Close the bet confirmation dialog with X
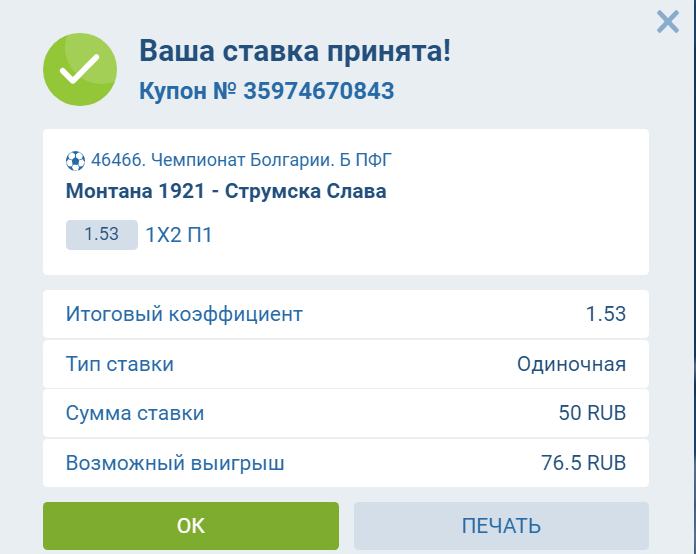 pyautogui.click(x=667, y=21)
